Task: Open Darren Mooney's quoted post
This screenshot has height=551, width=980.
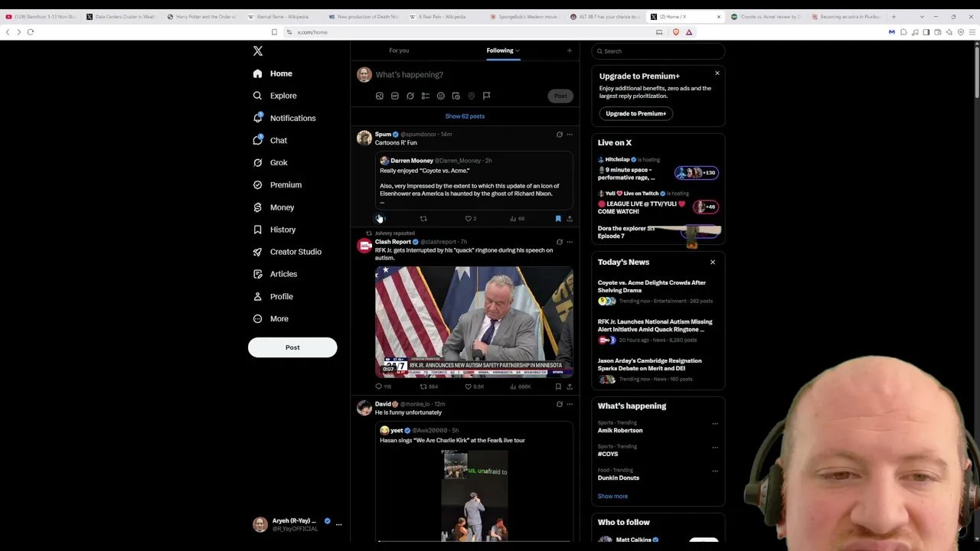Action: (x=474, y=181)
